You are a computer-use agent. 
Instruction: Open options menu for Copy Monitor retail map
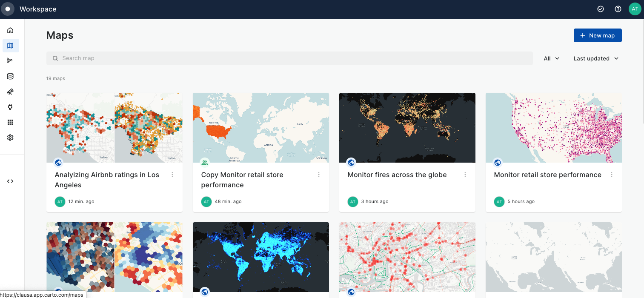[319, 175]
